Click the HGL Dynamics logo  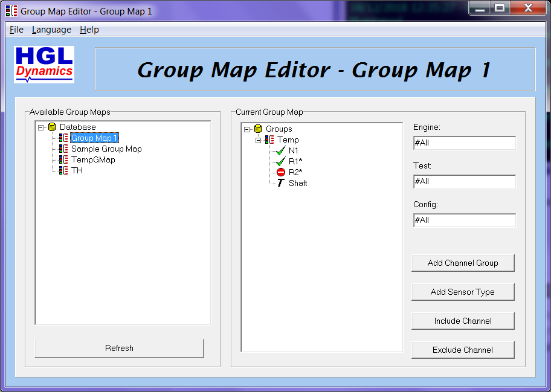pyautogui.click(x=44, y=65)
